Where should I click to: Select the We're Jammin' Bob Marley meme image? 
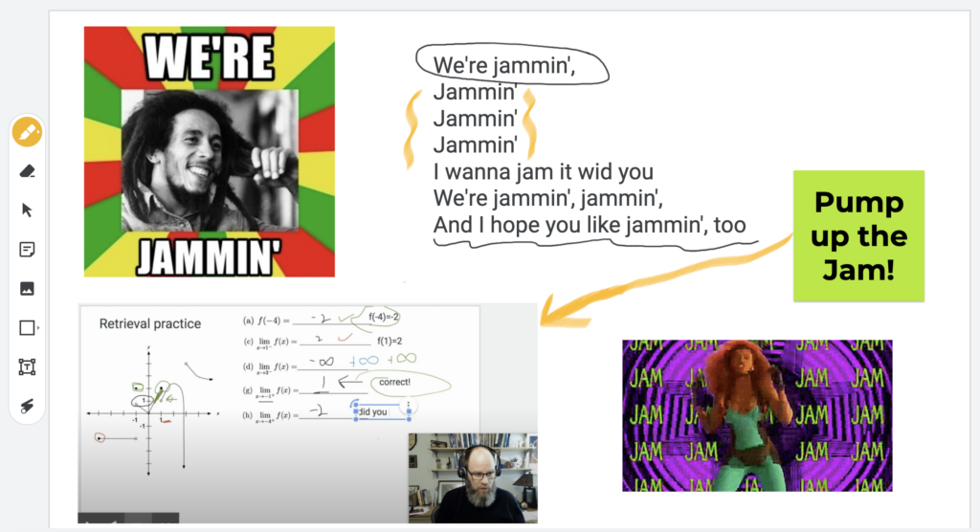[x=210, y=151]
